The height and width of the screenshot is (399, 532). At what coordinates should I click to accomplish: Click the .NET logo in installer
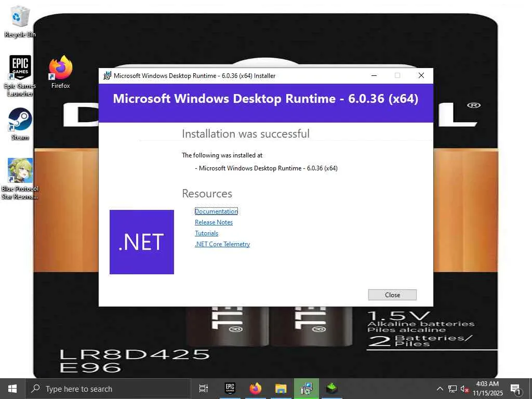coord(142,242)
